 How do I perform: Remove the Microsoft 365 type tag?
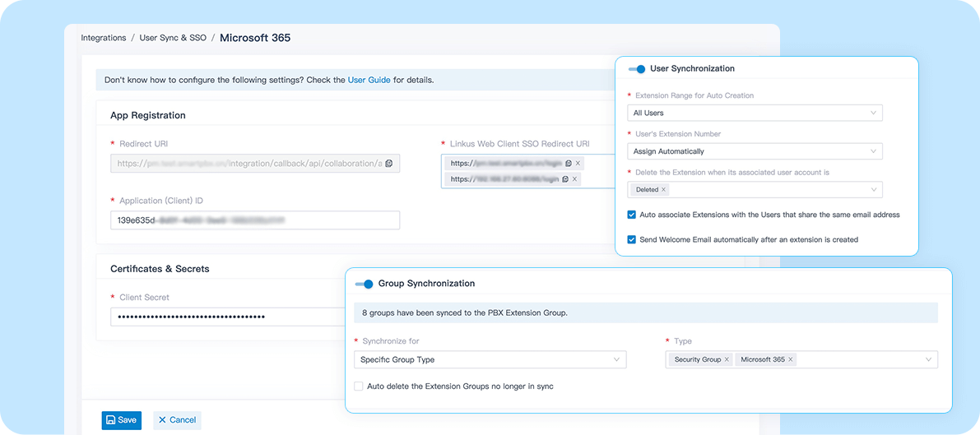click(x=791, y=359)
